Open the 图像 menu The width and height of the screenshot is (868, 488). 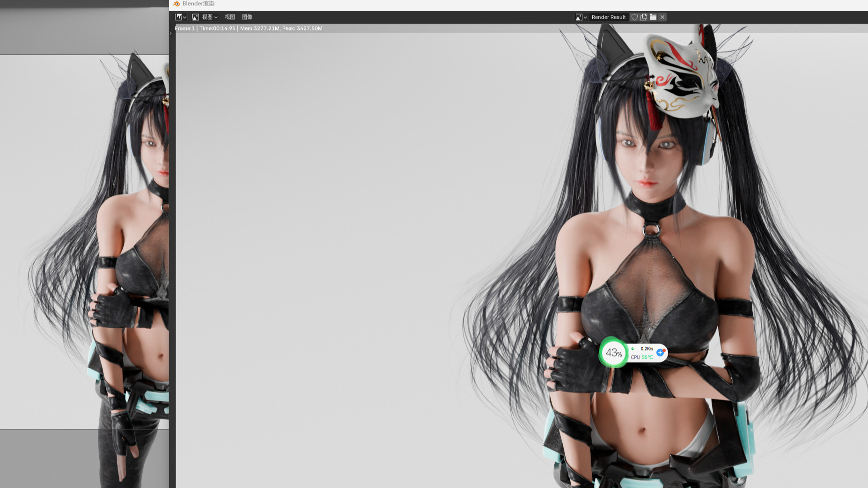tap(247, 17)
